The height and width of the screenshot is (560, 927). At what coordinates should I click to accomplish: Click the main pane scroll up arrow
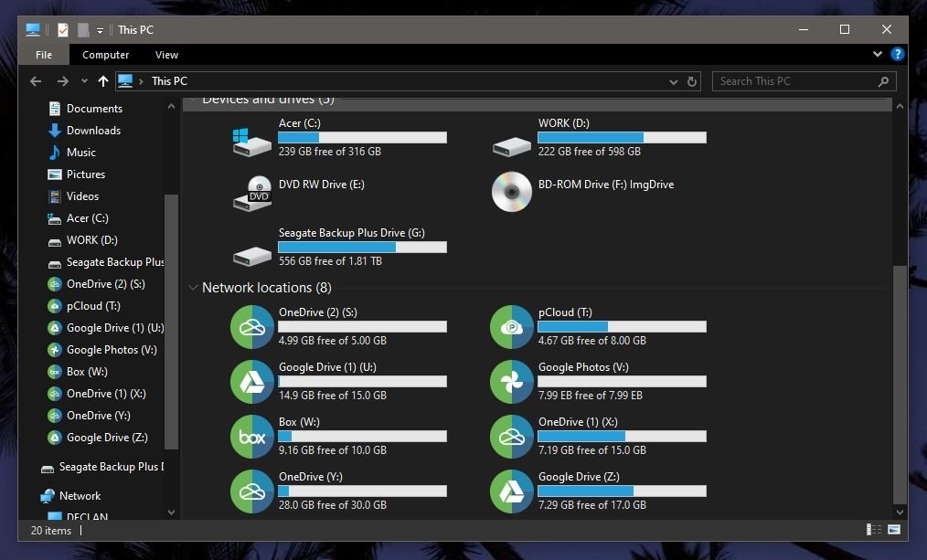(900, 106)
